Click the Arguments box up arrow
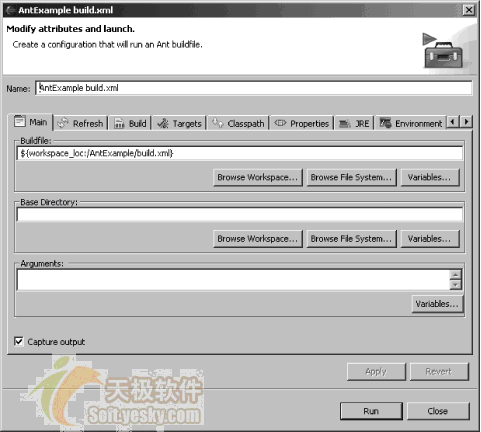Screen dimensions: 481x432 point(455,275)
